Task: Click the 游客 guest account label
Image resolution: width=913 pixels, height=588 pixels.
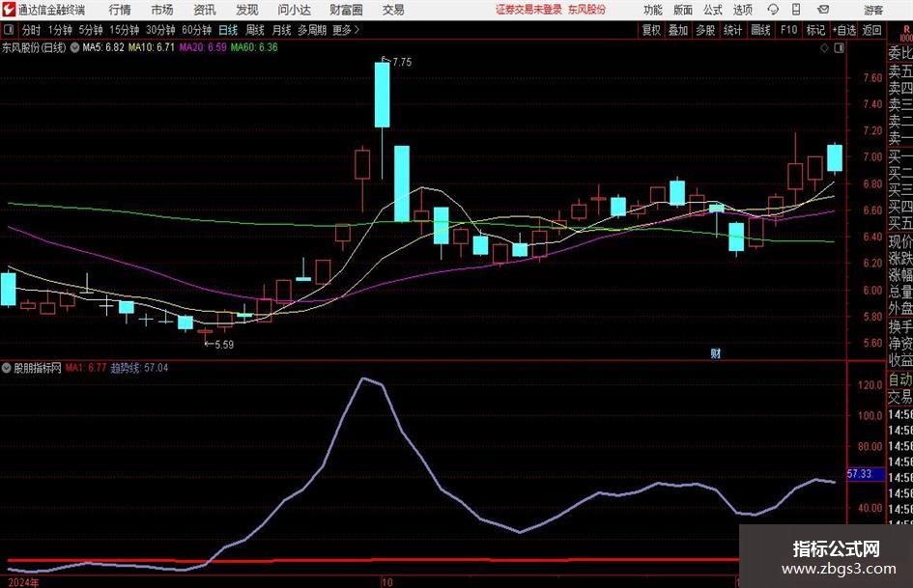Action: 872,10
